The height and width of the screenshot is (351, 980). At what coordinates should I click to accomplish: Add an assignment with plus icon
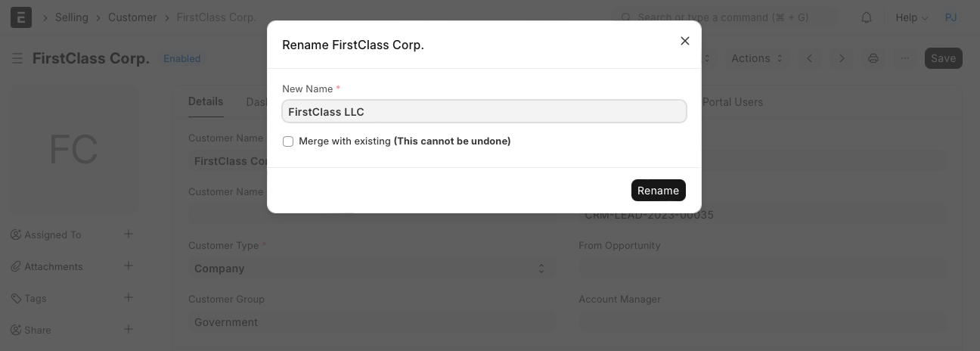tap(129, 235)
